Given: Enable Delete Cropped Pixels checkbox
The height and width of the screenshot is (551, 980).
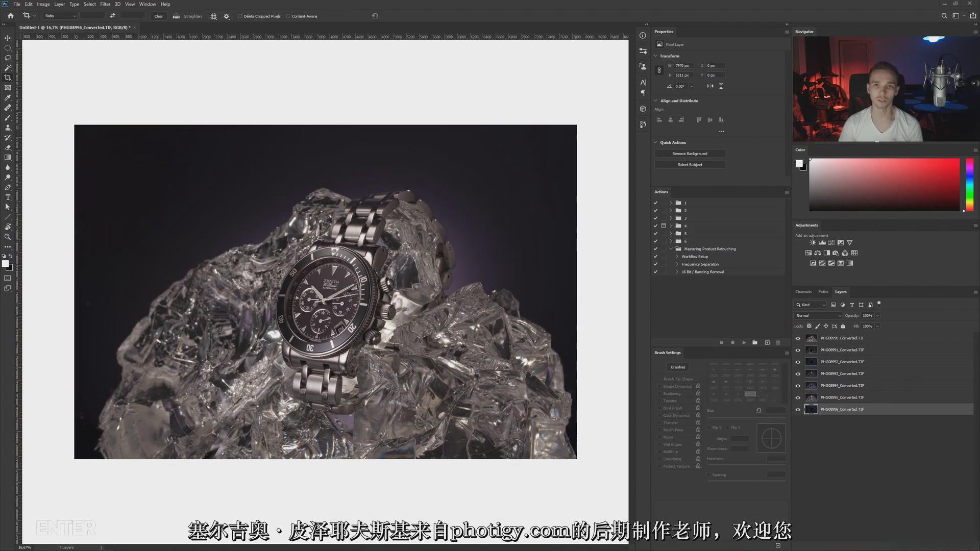Looking at the screenshot, I should pyautogui.click(x=240, y=16).
